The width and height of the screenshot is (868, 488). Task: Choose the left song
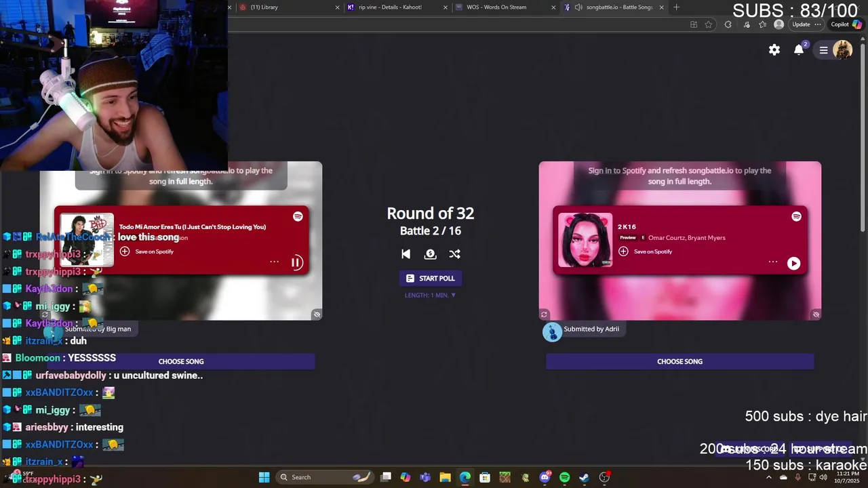[181, 361]
